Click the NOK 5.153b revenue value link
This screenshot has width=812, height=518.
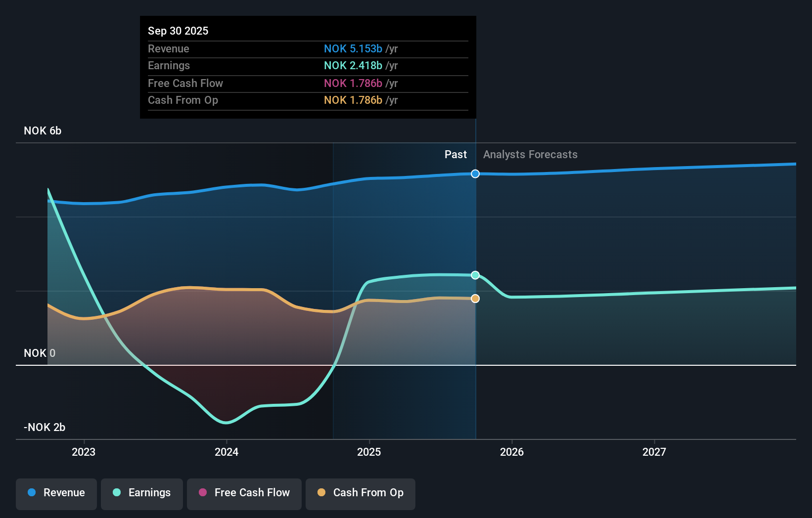353,48
